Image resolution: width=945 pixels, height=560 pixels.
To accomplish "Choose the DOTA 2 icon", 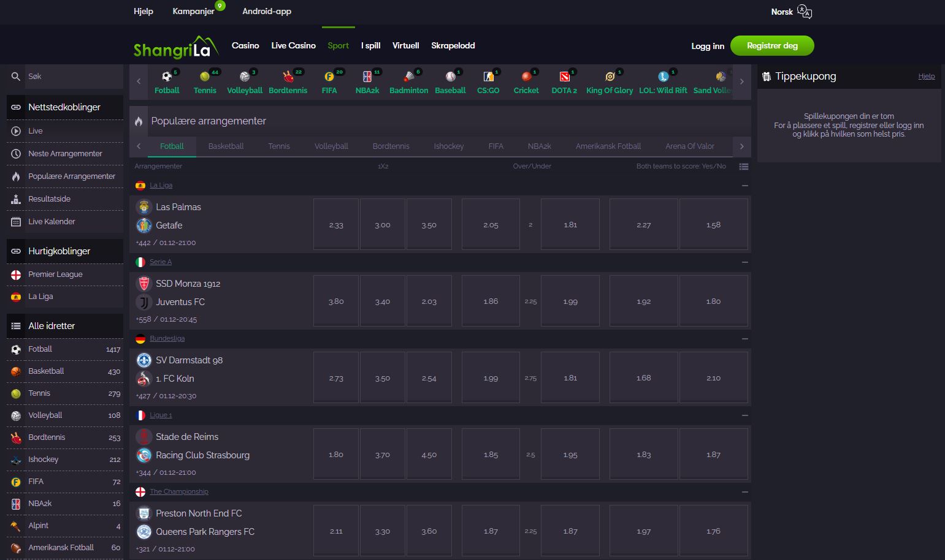I will (564, 77).
